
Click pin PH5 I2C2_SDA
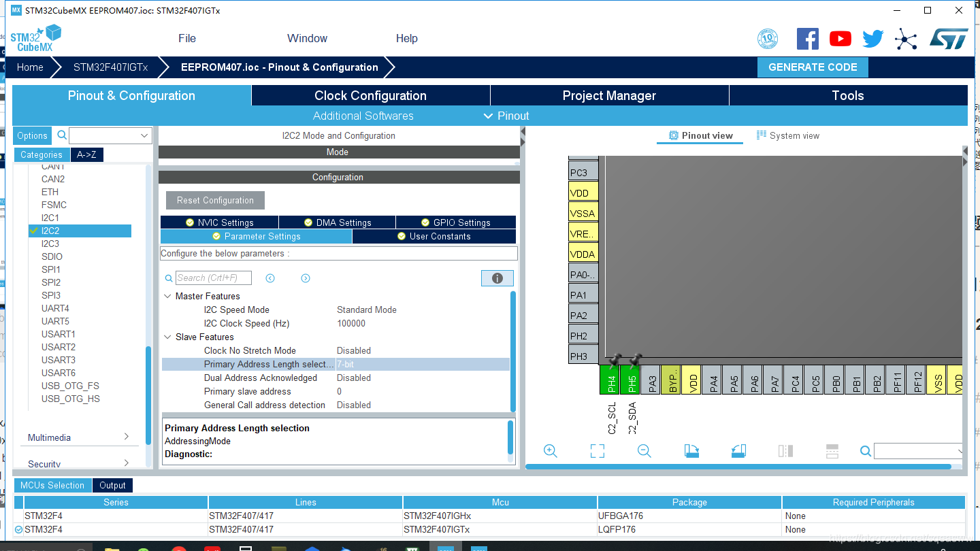coord(631,380)
